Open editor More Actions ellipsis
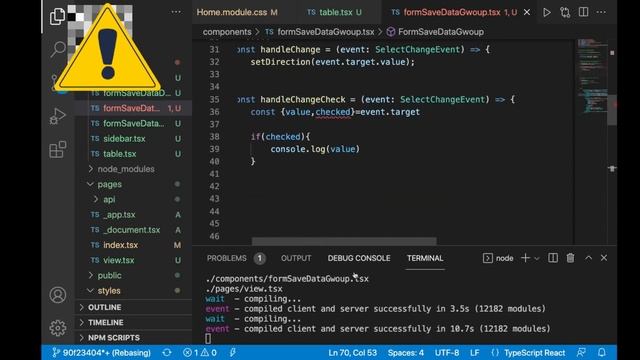The height and width of the screenshot is (360, 640). (601, 12)
